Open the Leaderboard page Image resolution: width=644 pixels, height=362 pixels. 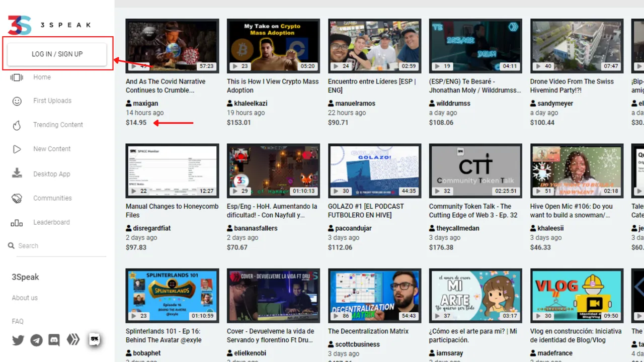[51, 222]
